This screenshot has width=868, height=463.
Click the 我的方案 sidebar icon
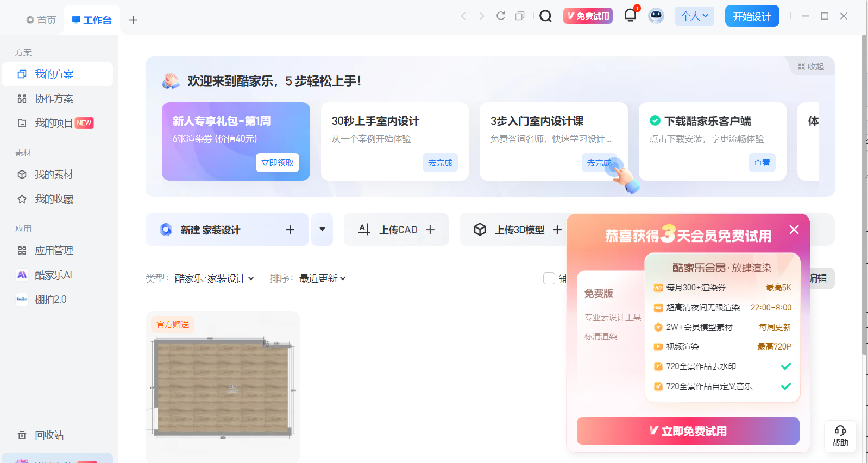pyautogui.click(x=22, y=74)
